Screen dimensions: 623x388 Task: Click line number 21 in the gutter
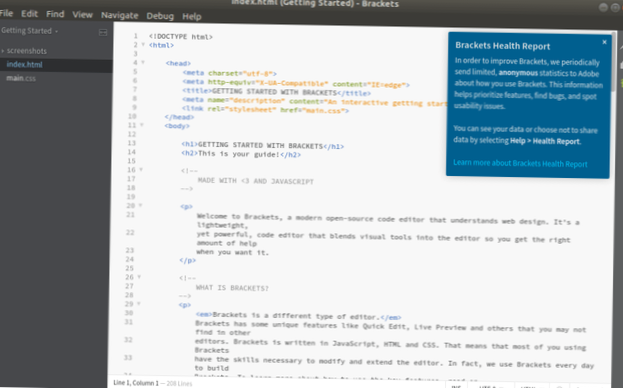coord(130,214)
